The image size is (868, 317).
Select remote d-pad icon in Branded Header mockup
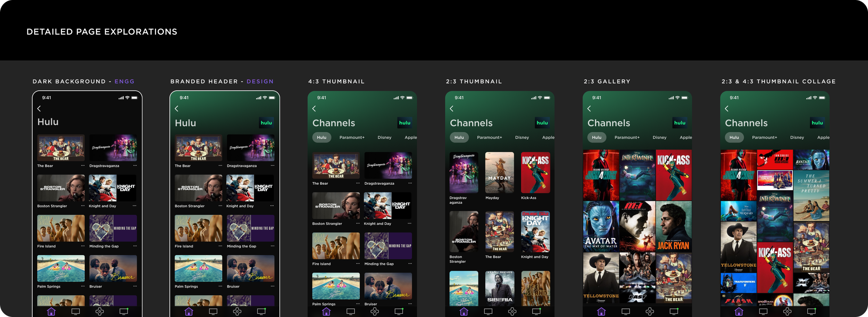pos(237,311)
